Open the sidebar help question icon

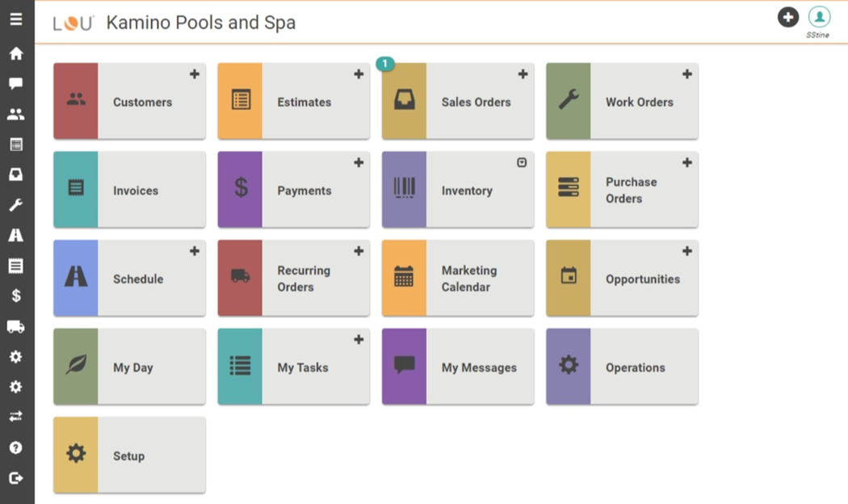(16, 447)
